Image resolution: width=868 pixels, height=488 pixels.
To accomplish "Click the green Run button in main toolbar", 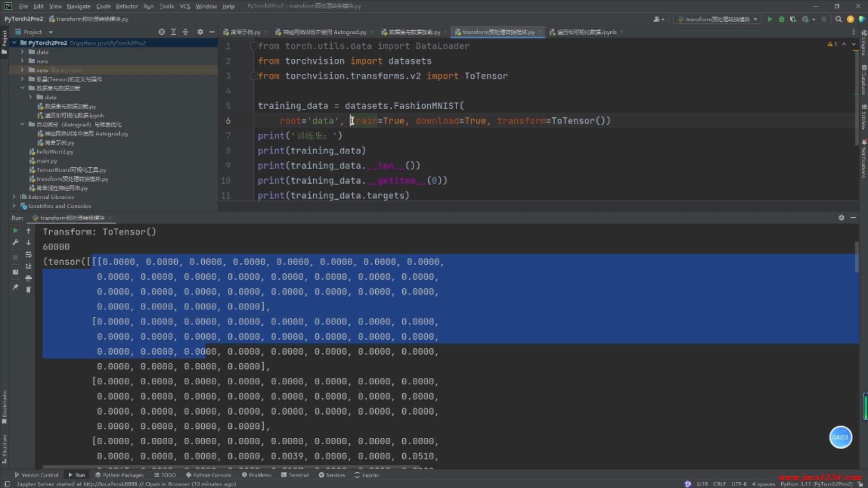I will coord(770,19).
